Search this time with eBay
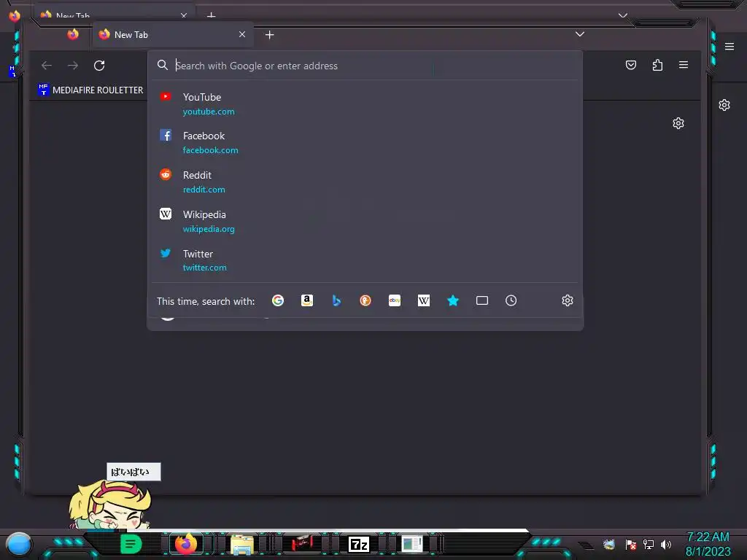The width and height of the screenshot is (747, 560). pos(395,300)
